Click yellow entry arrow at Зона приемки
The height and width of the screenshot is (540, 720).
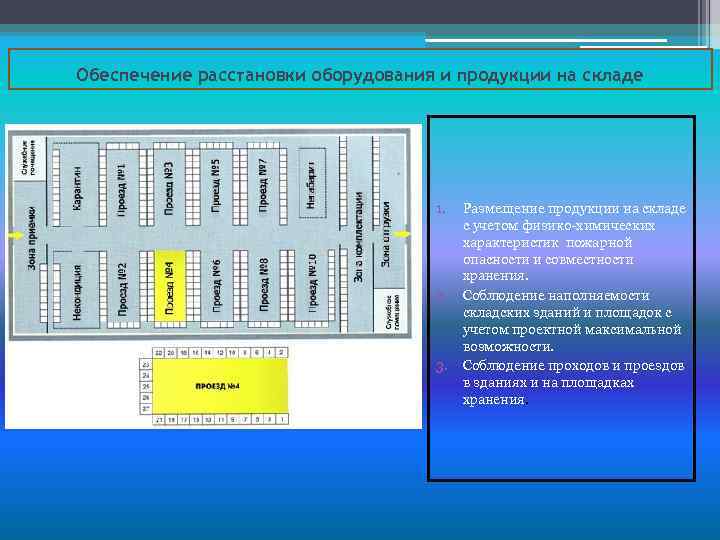pyautogui.click(x=17, y=235)
